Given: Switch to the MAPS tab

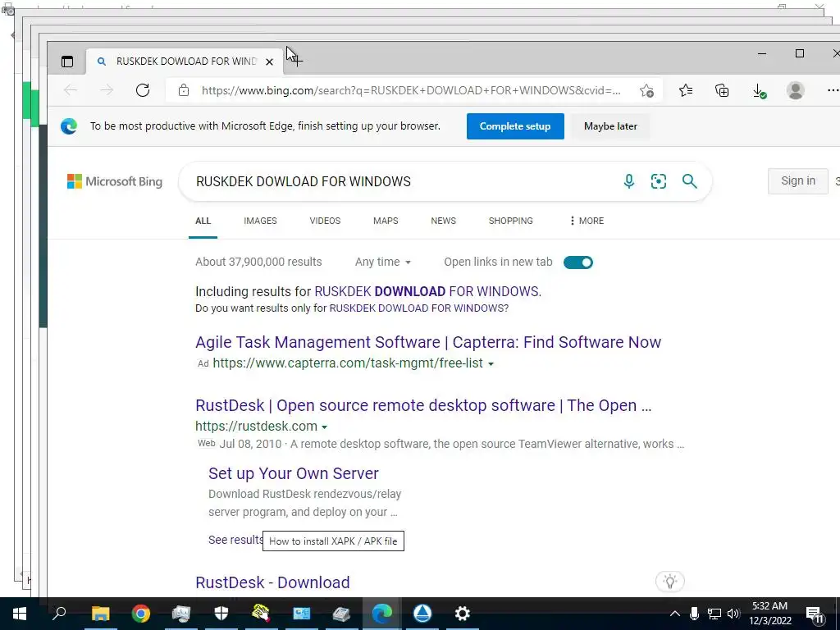Looking at the screenshot, I should (386, 221).
